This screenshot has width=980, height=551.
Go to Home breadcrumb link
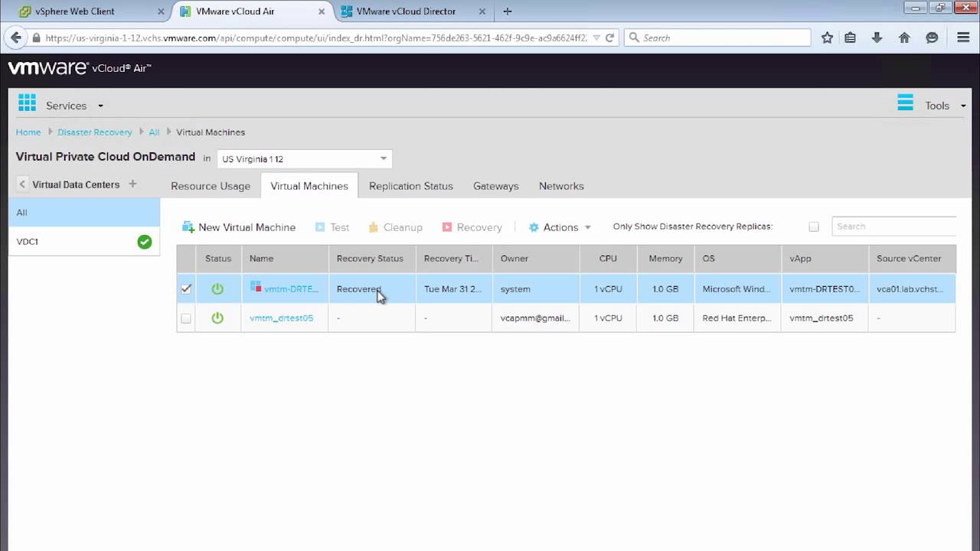(x=28, y=132)
